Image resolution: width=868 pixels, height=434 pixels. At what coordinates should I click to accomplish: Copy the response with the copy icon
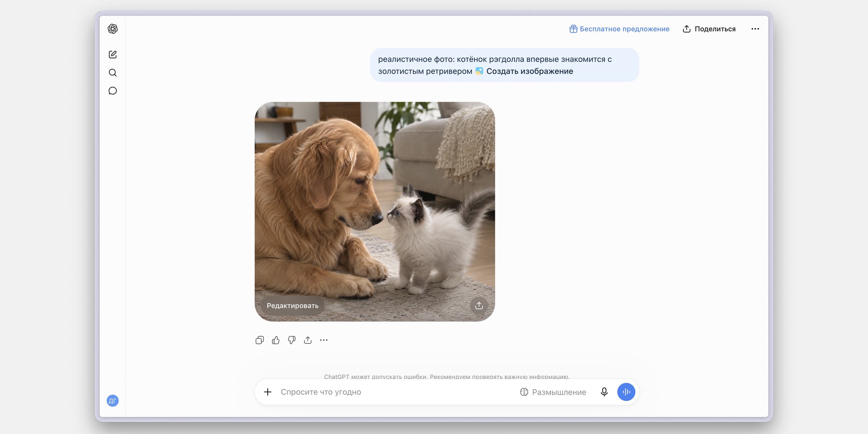coord(260,340)
